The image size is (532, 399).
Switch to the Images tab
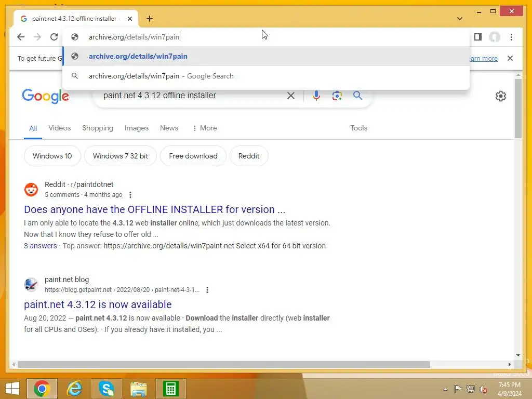[137, 128]
